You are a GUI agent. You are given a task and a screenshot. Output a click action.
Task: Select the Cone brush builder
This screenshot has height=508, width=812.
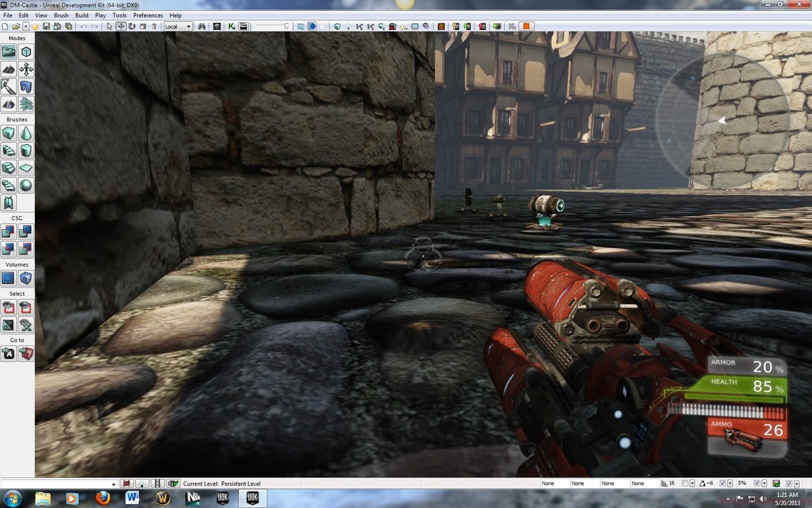coord(26,134)
